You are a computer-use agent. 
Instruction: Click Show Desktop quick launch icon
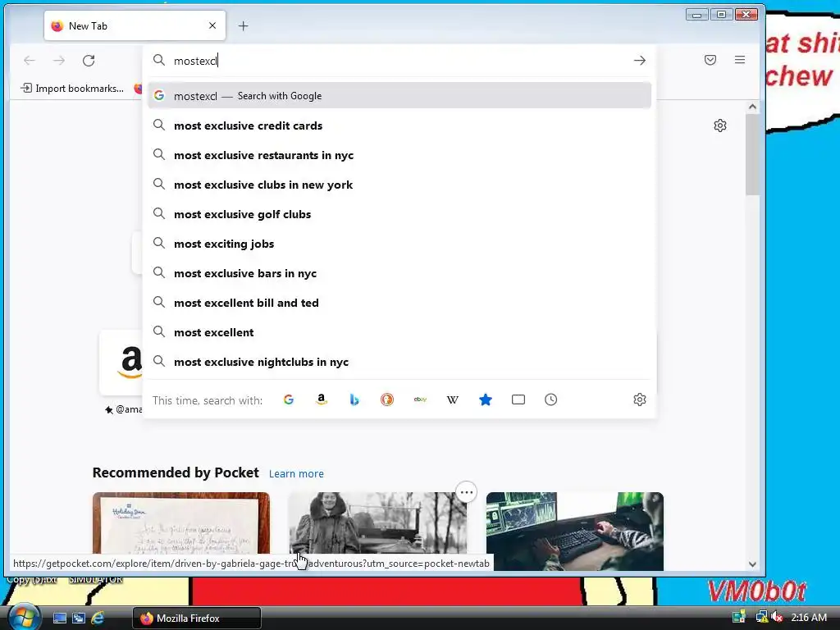pyautogui.click(x=59, y=618)
